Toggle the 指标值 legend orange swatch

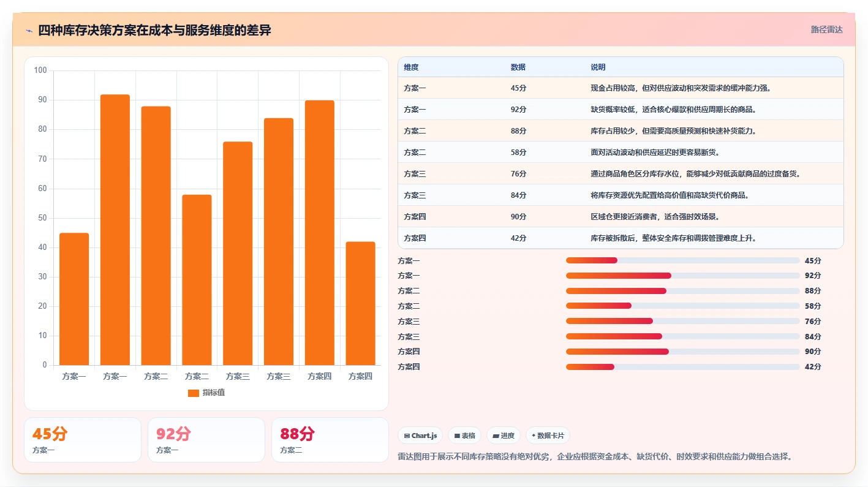(x=193, y=393)
